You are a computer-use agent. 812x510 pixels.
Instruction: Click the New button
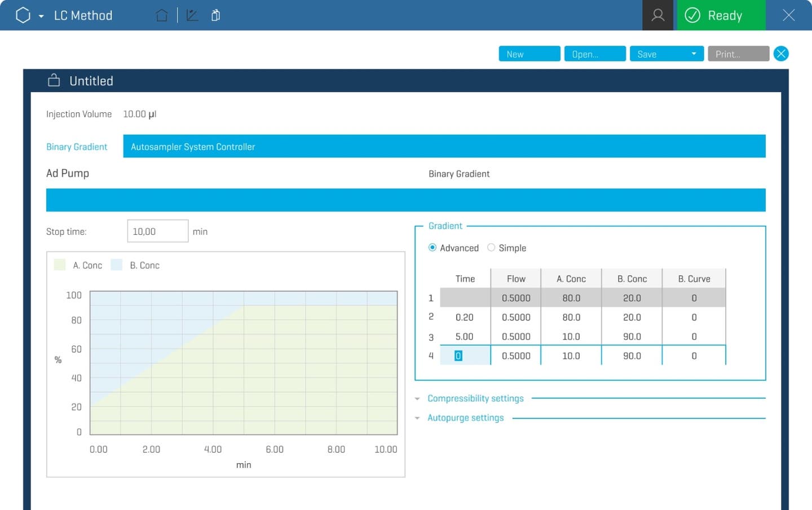point(529,54)
